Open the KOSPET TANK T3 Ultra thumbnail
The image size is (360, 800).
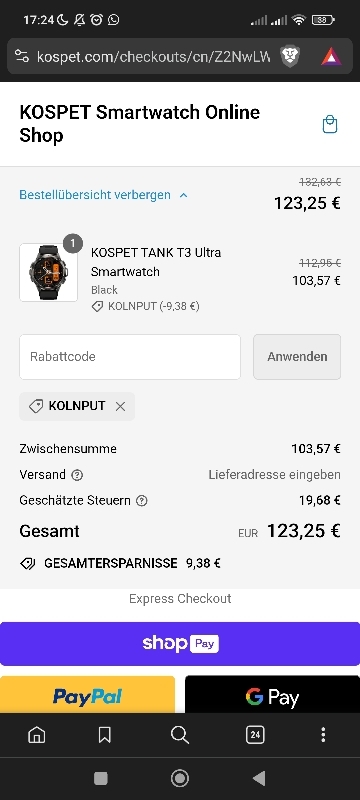pyautogui.click(x=48, y=272)
